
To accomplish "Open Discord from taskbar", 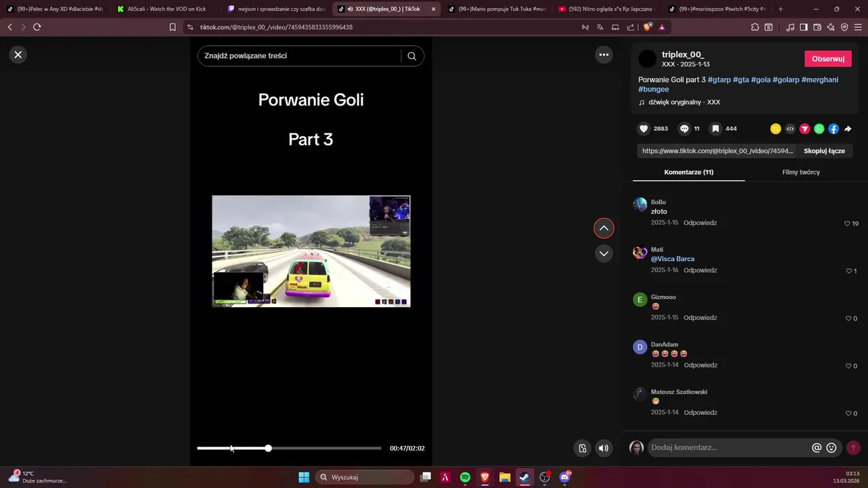I will click(565, 477).
